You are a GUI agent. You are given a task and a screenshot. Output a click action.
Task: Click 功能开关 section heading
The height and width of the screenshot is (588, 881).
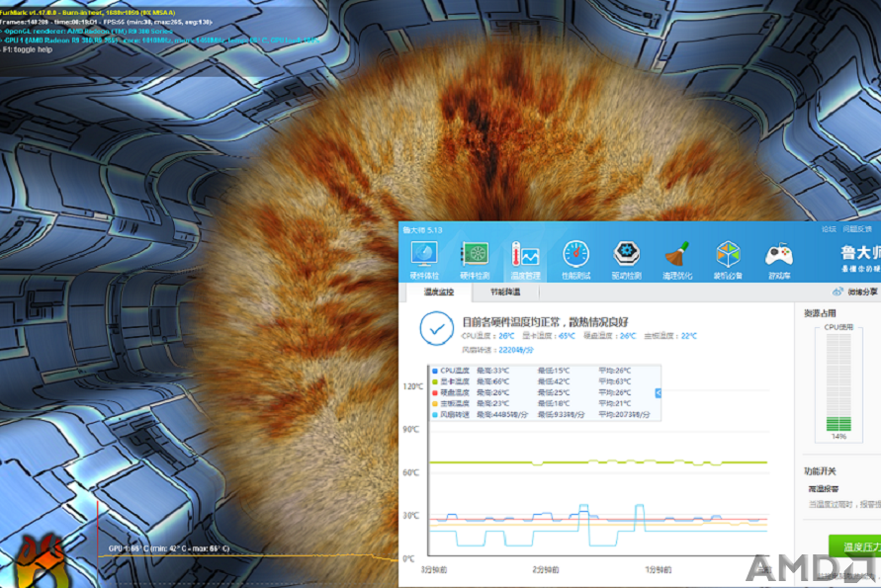tap(820, 471)
